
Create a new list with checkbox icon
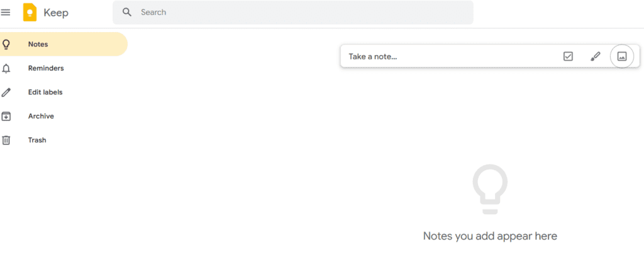[568, 57]
